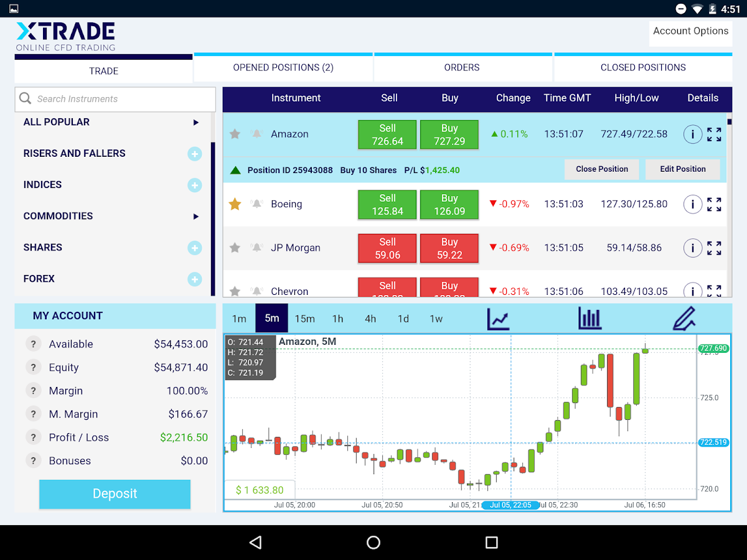The image size is (747, 560).
Task: Buy Amazon at 727.29
Action: point(449,134)
